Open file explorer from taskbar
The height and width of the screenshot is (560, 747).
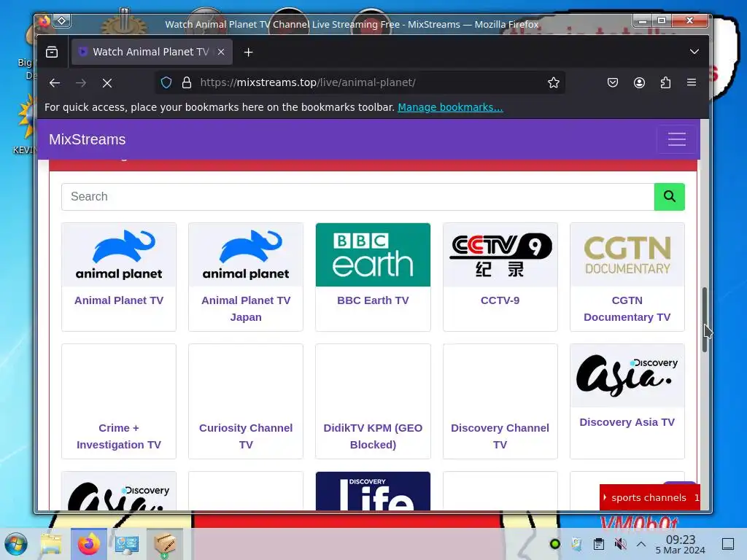[x=51, y=544]
